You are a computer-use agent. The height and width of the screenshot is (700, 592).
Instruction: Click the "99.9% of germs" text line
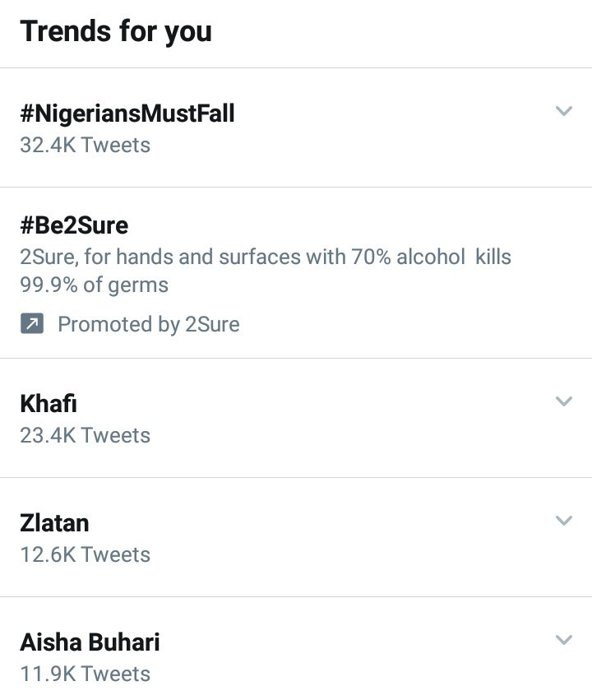tap(94, 285)
